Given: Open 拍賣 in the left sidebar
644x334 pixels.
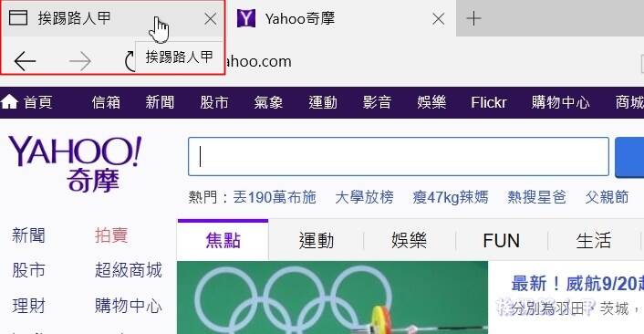Looking at the screenshot, I should (x=111, y=235).
